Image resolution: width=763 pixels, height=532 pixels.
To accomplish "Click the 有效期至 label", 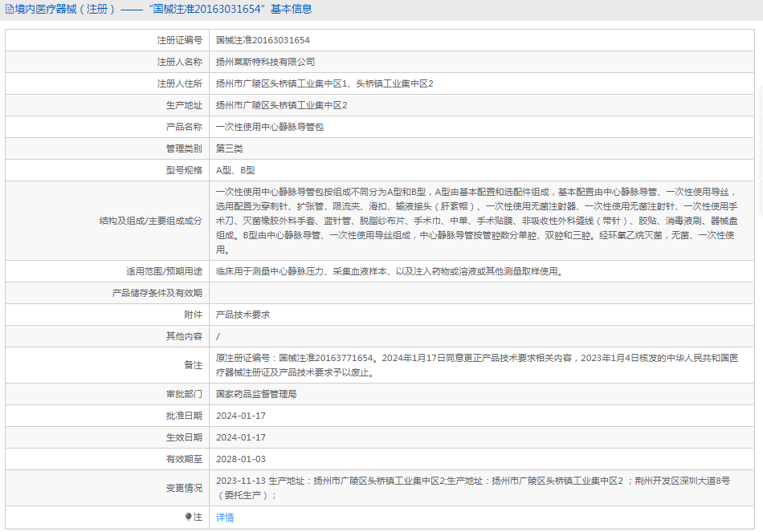I will [184, 459].
